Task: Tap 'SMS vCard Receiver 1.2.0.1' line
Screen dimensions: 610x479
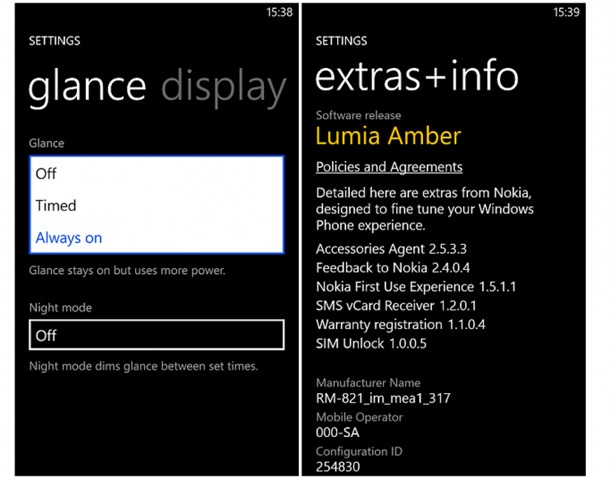Action: coord(396,305)
